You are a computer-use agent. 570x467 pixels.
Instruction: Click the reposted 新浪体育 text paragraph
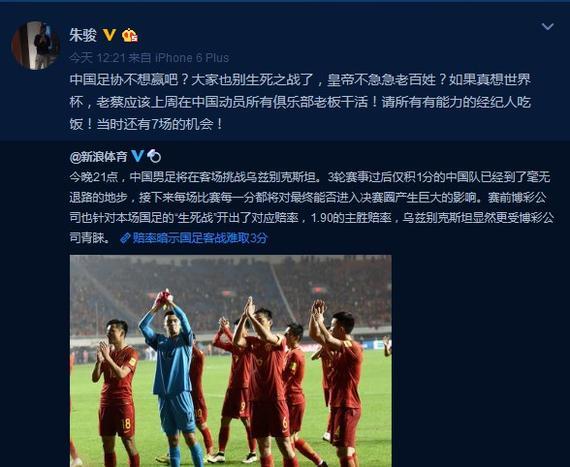(312, 208)
